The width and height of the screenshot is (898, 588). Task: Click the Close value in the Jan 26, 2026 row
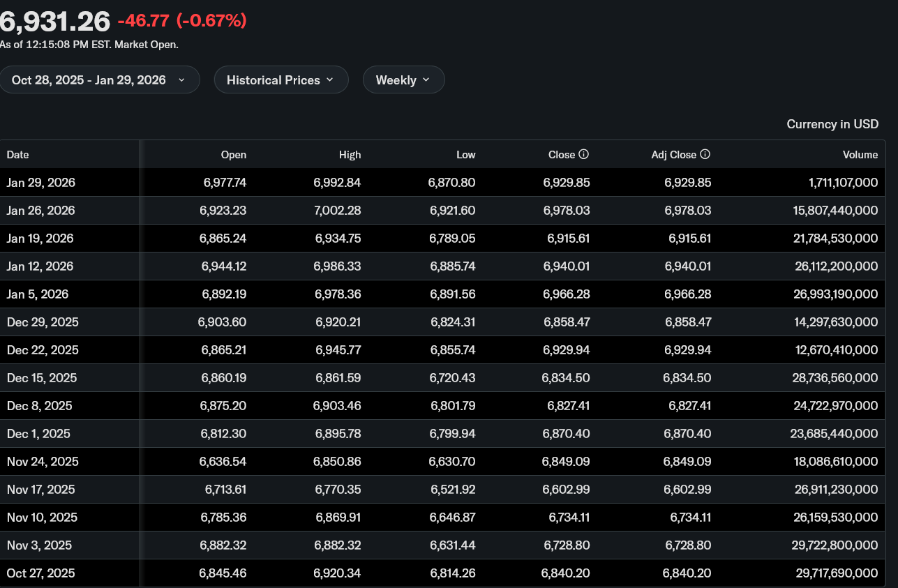click(x=567, y=211)
